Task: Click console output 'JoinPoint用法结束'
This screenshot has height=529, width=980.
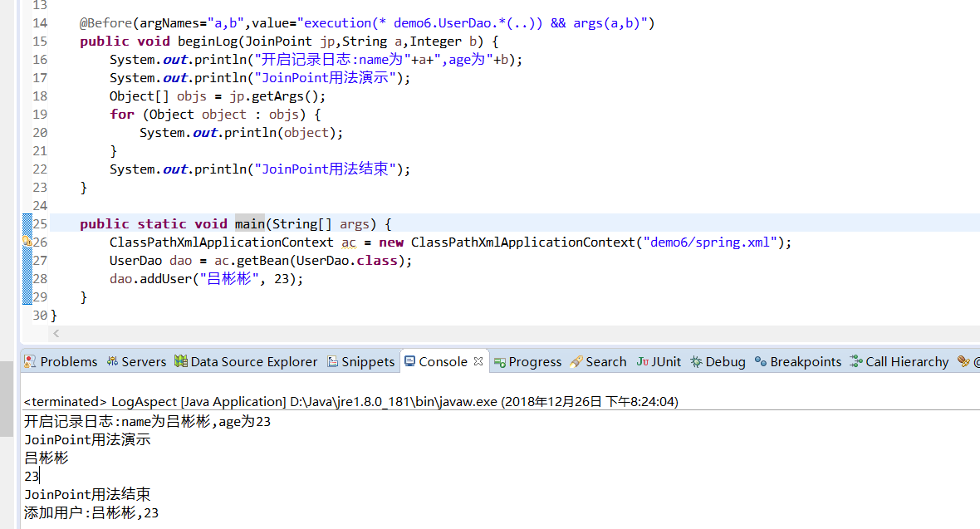Action: (87, 495)
